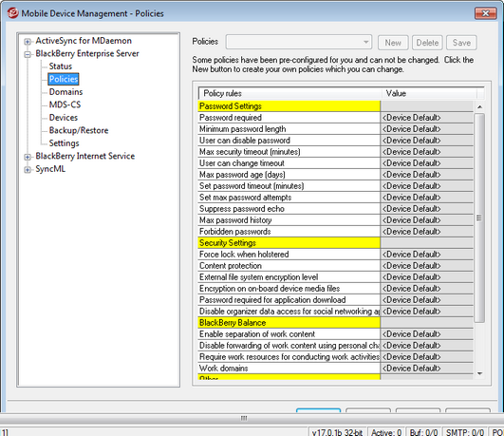Select Enable separation of work content
This screenshot has height=436, width=504.
289,334
